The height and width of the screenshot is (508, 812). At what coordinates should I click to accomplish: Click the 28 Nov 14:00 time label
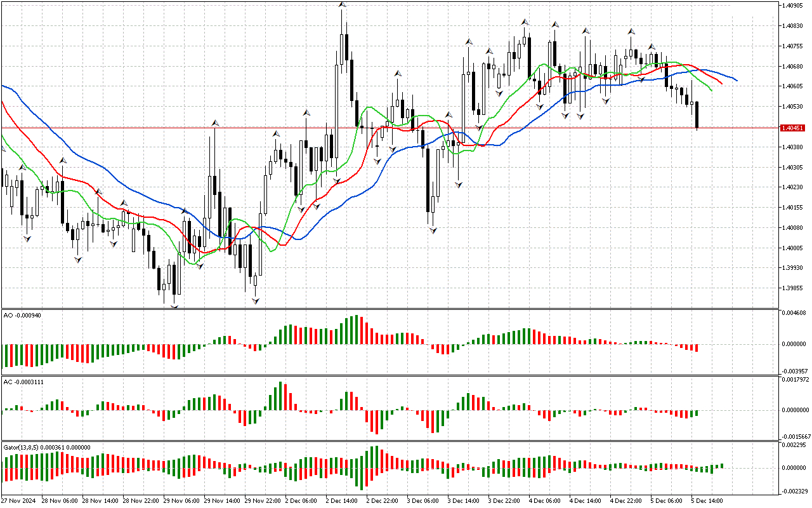click(100, 501)
